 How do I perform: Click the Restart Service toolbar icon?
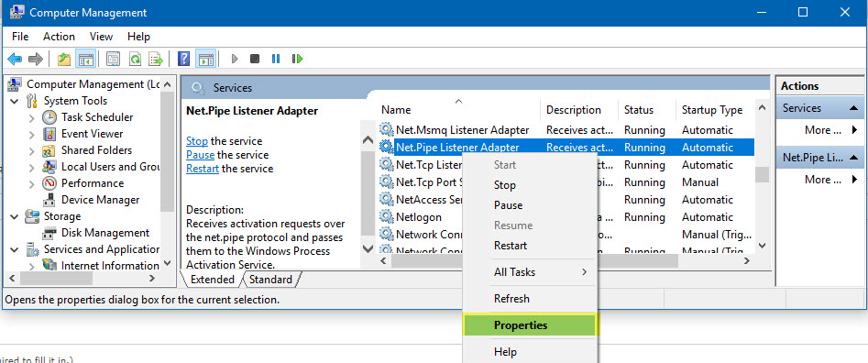coord(297,59)
